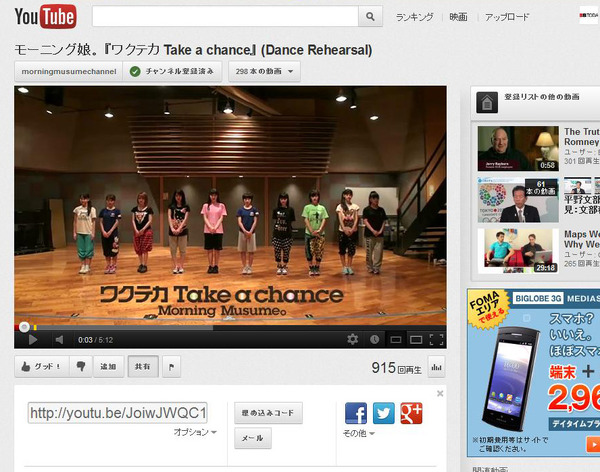The height and width of the screenshot is (472, 600).
Task: Click the 追加 add-to button
Action: (x=109, y=367)
